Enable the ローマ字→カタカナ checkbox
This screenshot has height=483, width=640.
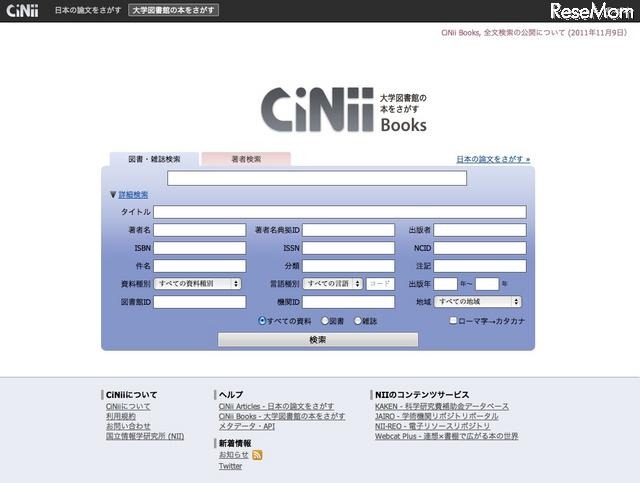(x=453, y=321)
